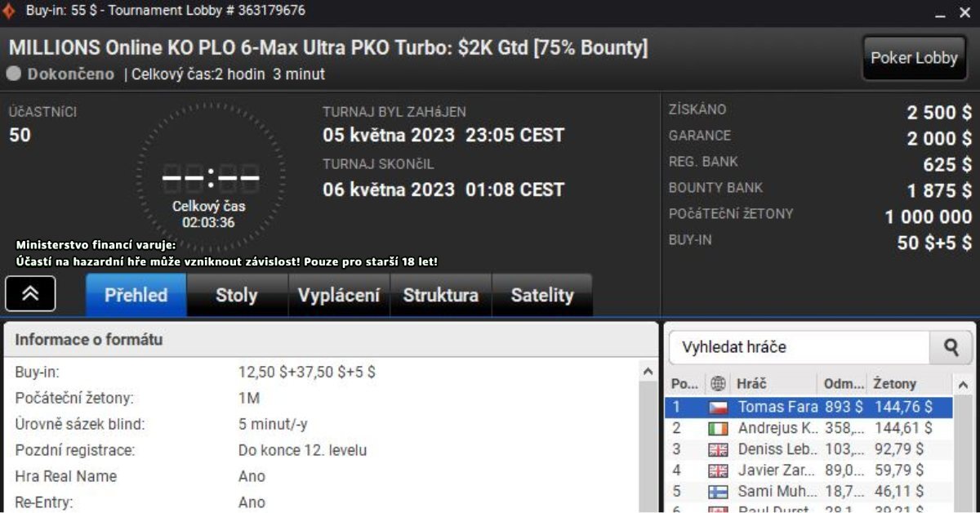Click Czech flag next to Tomas Fara
Image resolution: width=980 pixels, height=513 pixels.
[718, 407]
